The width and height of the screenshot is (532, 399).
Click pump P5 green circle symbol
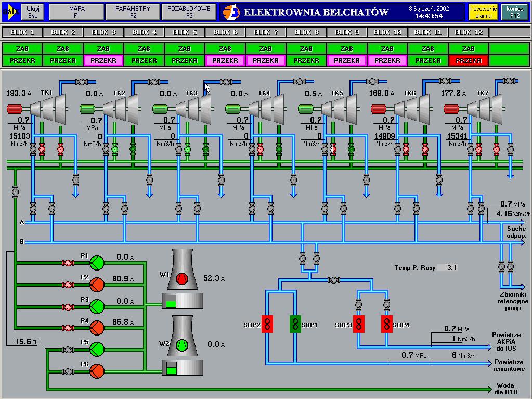pyautogui.click(x=97, y=349)
